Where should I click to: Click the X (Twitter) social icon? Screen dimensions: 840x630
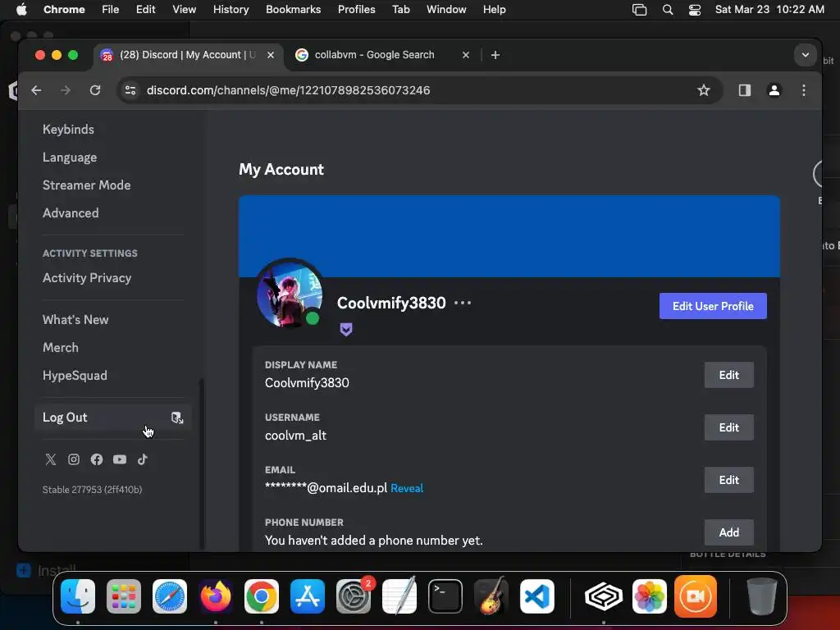coord(50,459)
